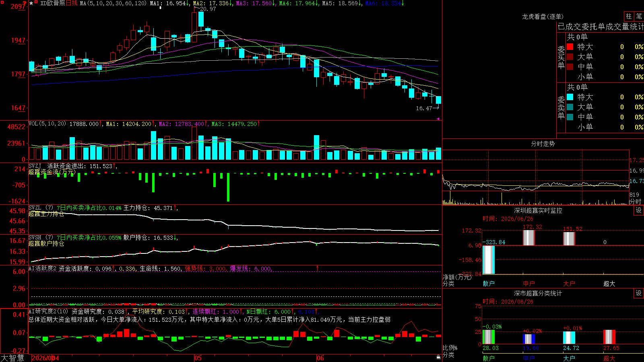Click the 超赢主力持仓 label
The image size is (644, 362).
tap(46, 214)
